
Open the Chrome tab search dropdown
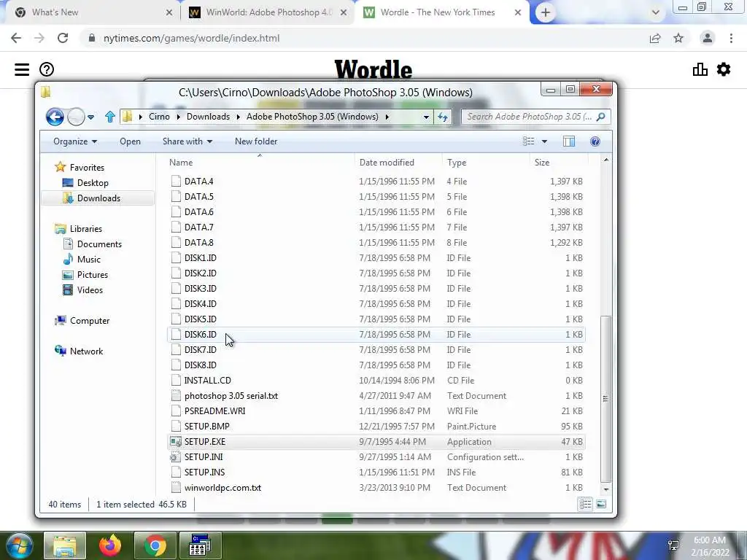tap(656, 12)
